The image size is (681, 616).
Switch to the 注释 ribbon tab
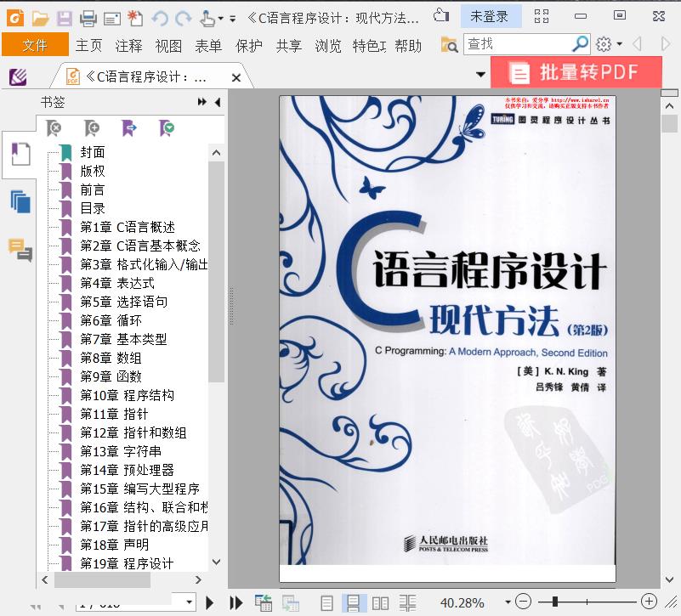(x=128, y=45)
